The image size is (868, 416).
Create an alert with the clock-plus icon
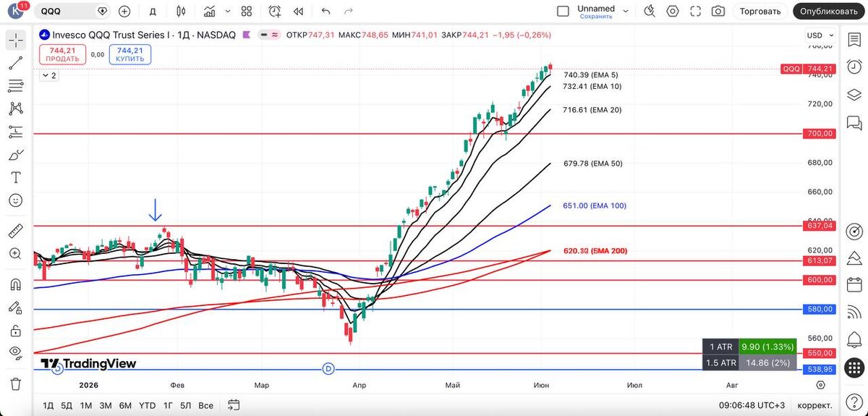coord(275,11)
